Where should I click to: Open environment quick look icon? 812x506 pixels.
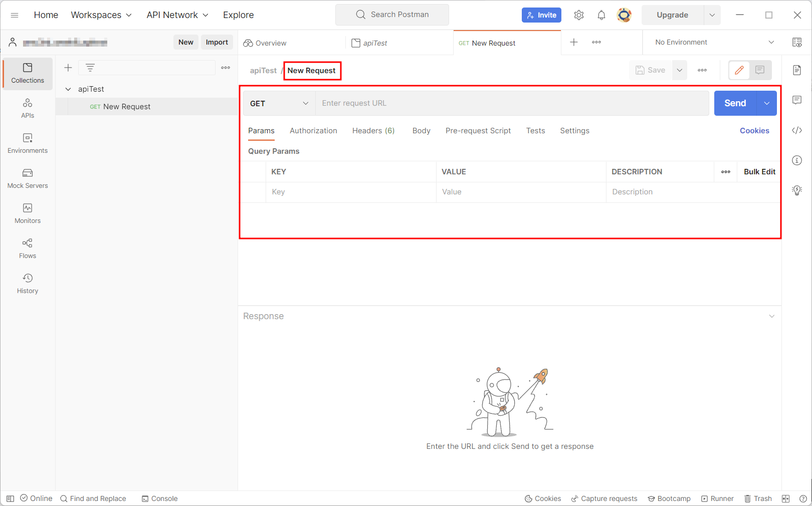coord(797,42)
